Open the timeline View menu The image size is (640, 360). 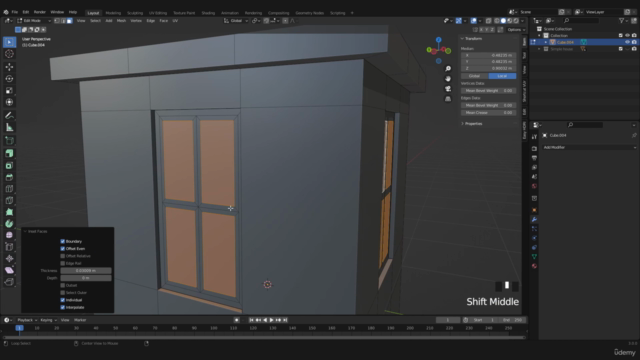(x=65, y=320)
